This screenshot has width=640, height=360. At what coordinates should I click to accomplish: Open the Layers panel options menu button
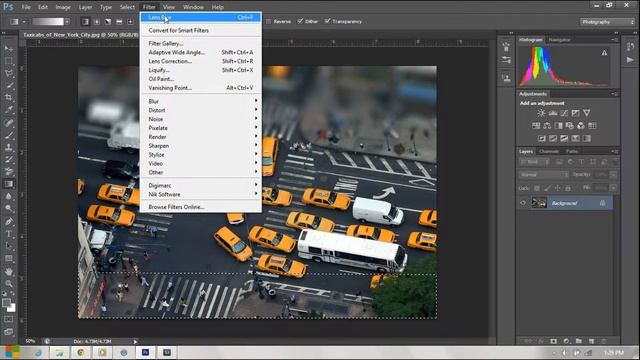pyautogui.click(x=615, y=151)
